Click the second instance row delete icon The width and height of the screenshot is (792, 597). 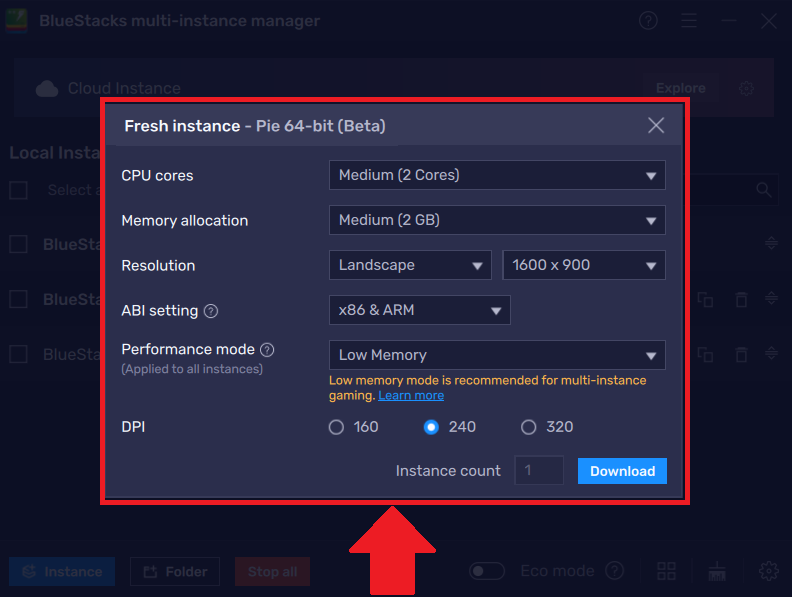point(741,300)
